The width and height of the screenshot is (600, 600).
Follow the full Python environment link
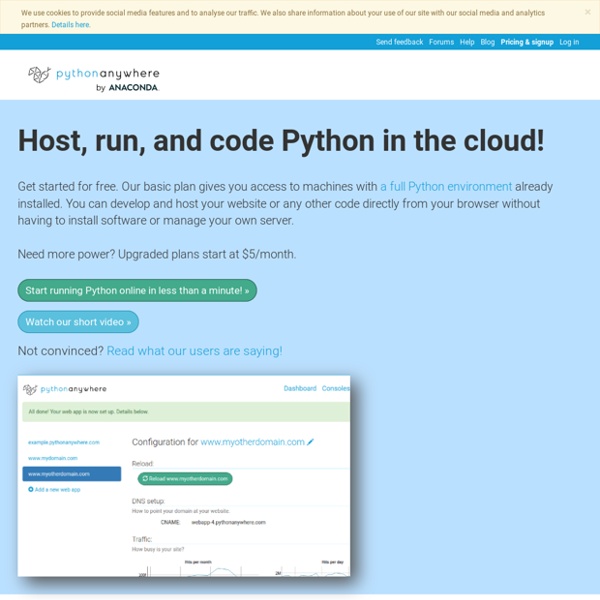pos(446,187)
